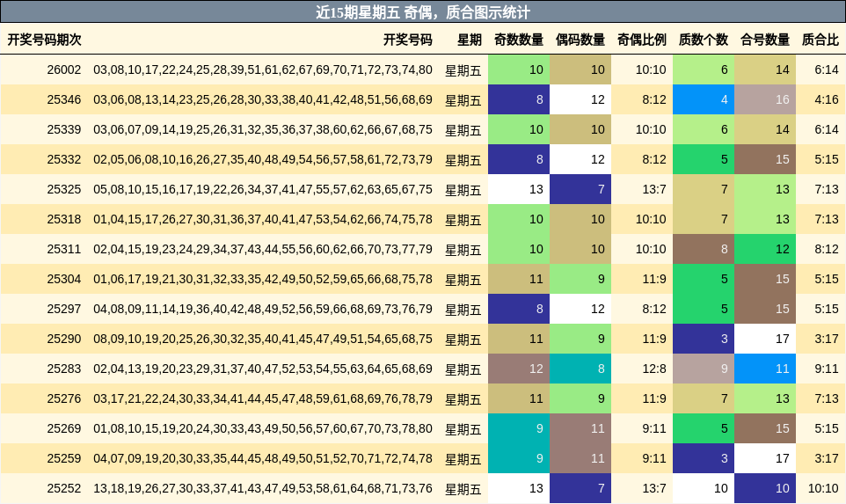Click 星期五 in row 25339
Viewport: 846px width, 504px height.
463,130
